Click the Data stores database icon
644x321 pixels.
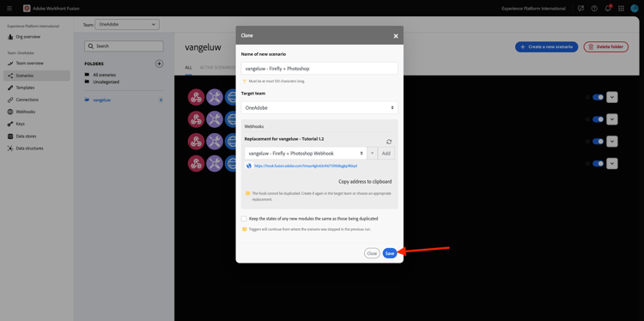10,136
